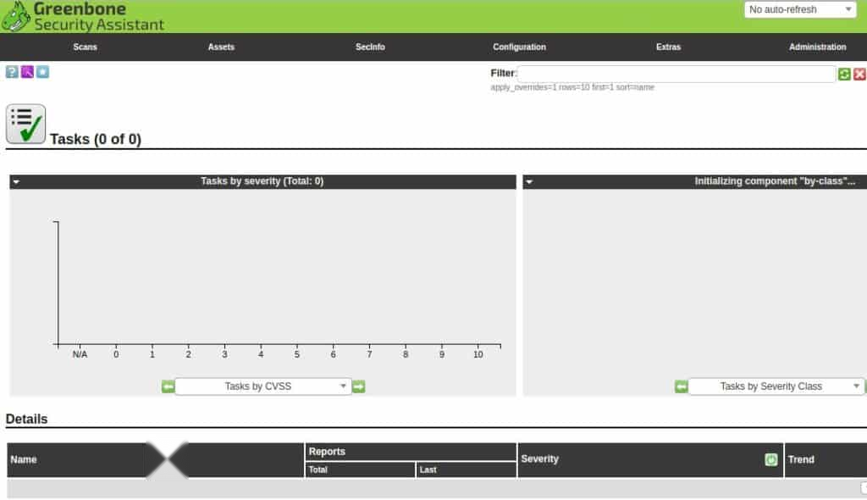Open the Tasks by CVSS chart selector
This screenshot has width=867, height=500.
(x=263, y=386)
